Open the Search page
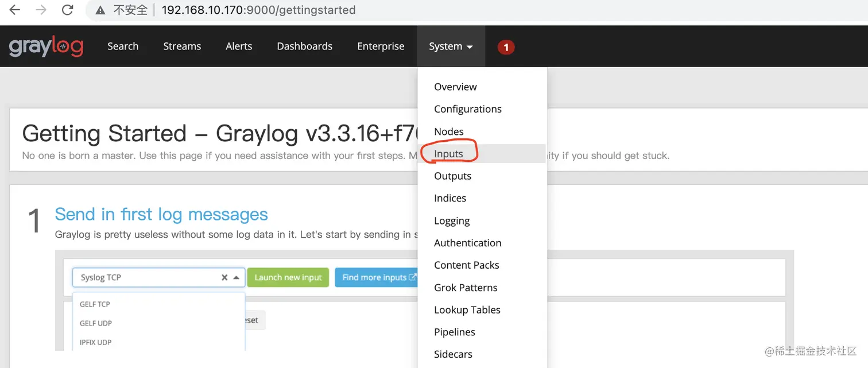Viewport: 868px width, 368px height. pos(123,47)
